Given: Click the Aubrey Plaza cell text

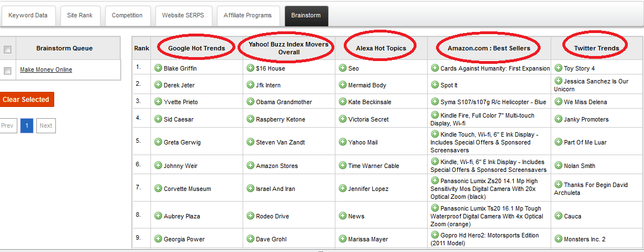Looking at the screenshot, I should click(182, 216).
